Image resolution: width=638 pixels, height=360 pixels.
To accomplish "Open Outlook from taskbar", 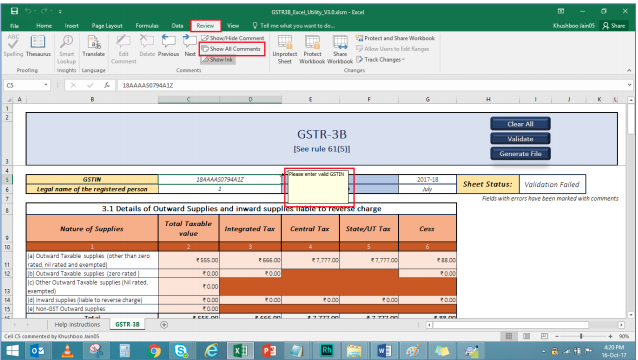I will click(37, 351).
